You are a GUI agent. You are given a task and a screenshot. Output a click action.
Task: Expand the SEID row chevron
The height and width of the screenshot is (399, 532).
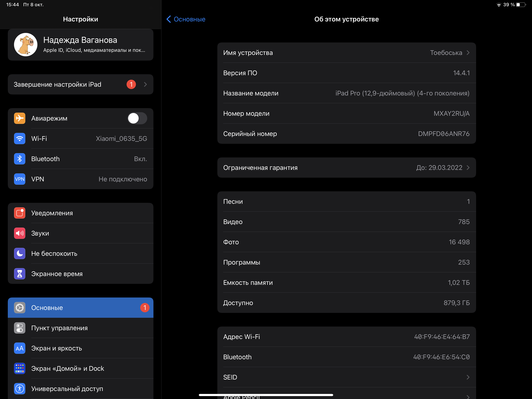[x=468, y=377]
